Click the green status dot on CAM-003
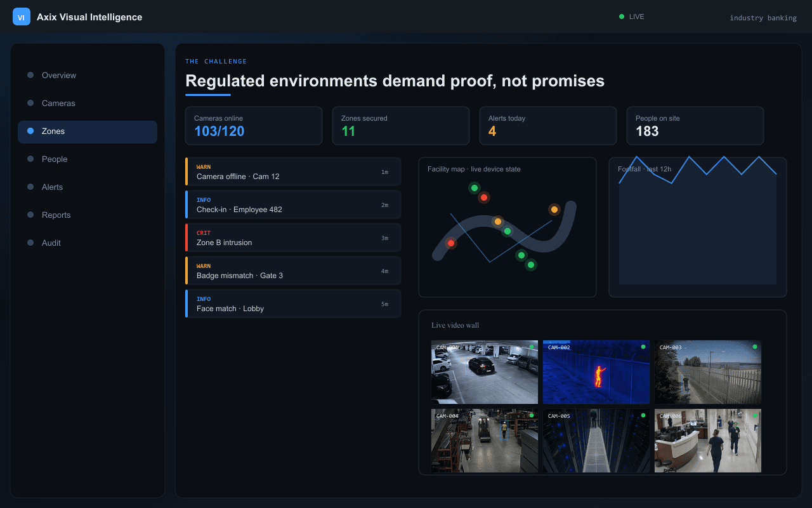This screenshot has width=812, height=508. click(x=754, y=347)
